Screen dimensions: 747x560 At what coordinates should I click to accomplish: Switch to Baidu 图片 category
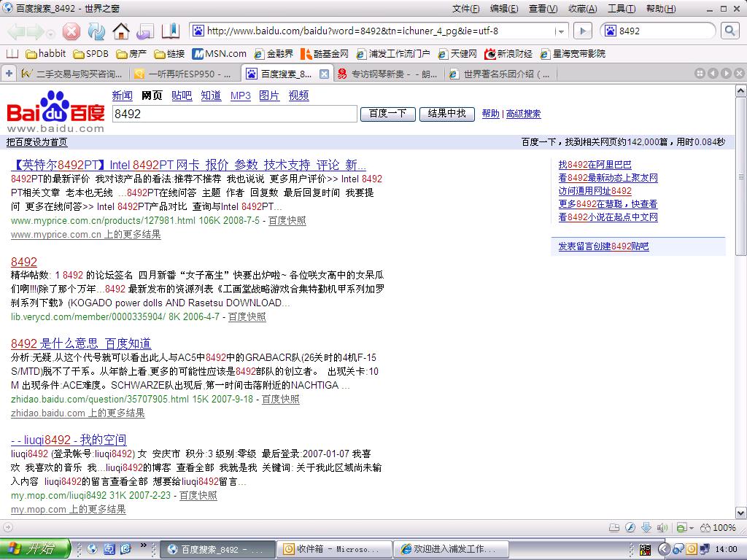(x=269, y=96)
